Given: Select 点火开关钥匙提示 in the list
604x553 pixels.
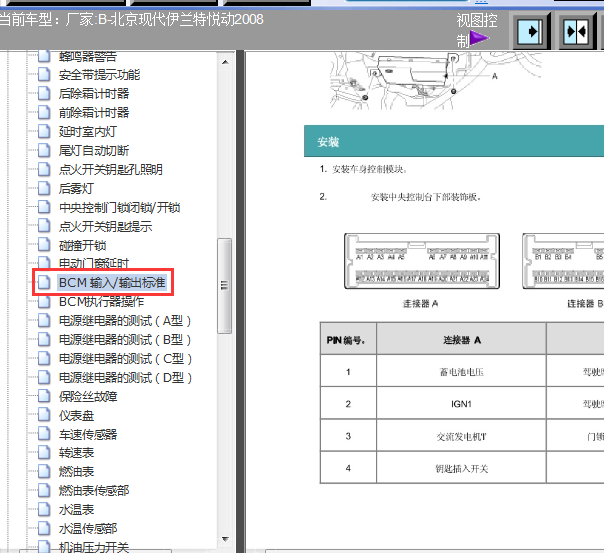Looking at the screenshot, I should coord(105,226).
